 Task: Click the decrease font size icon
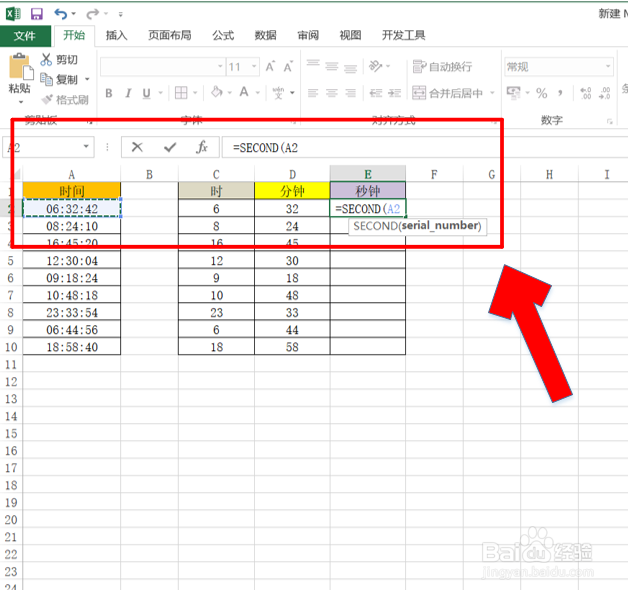(x=288, y=66)
